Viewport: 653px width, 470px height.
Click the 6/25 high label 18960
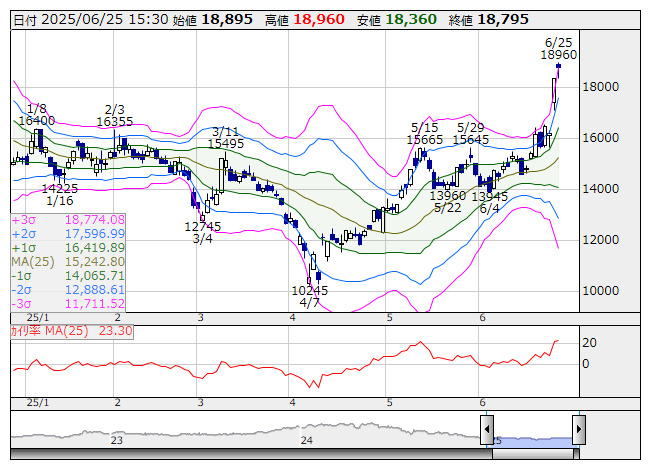coord(565,55)
